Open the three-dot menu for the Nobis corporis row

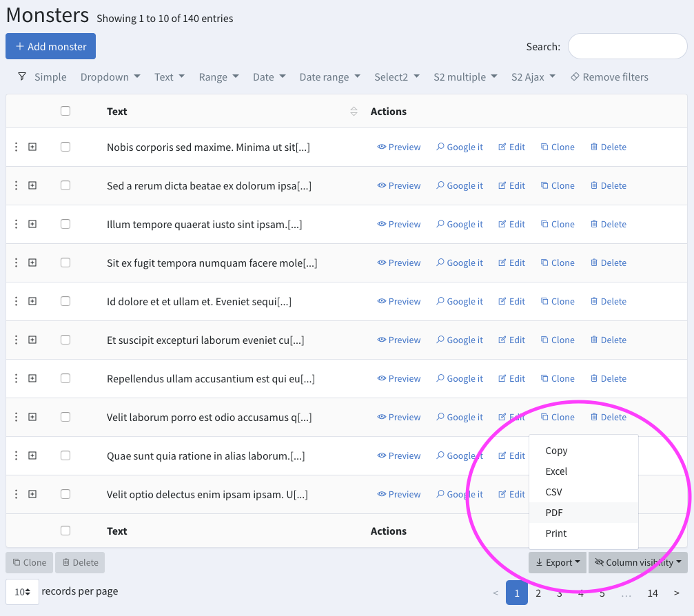tap(17, 147)
